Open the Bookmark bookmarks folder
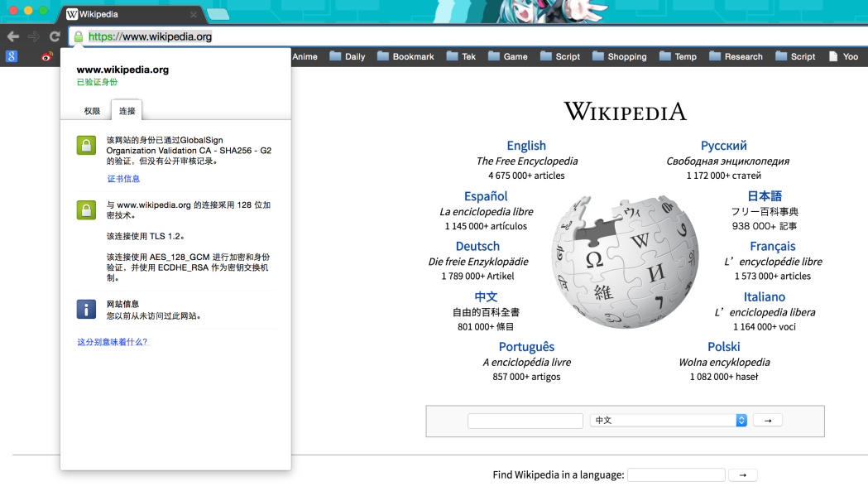The width and height of the screenshot is (868, 491). 405,56
